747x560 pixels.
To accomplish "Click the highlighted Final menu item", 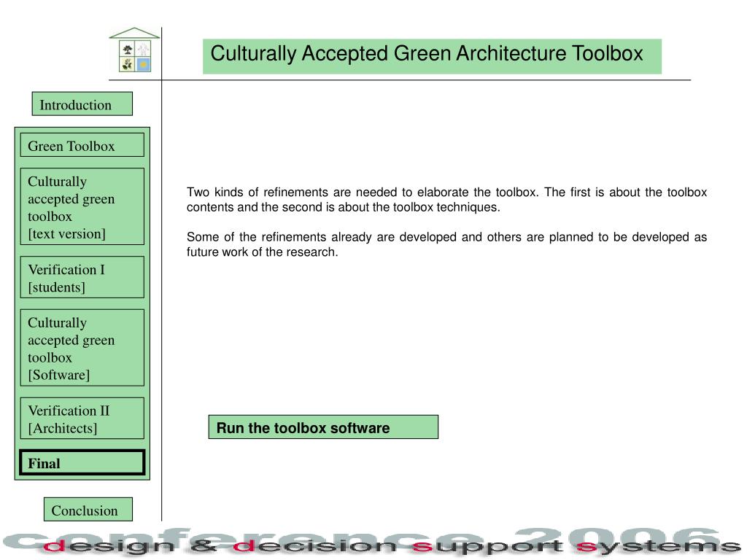I will click(82, 462).
